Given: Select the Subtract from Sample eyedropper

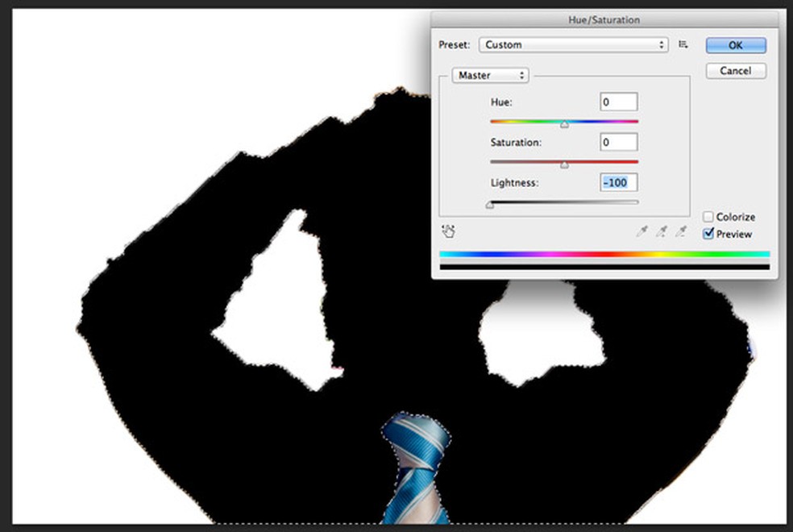Looking at the screenshot, I should point(681,231).
